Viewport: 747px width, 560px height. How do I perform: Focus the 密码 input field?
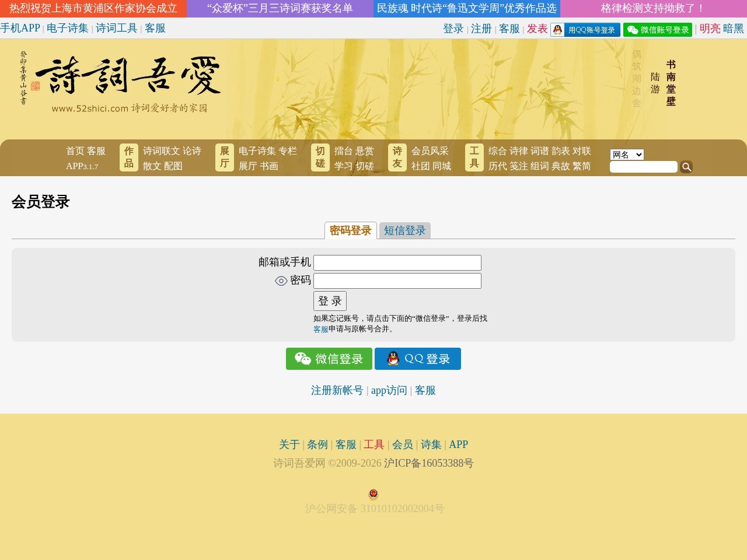click(x=397, y=281)
